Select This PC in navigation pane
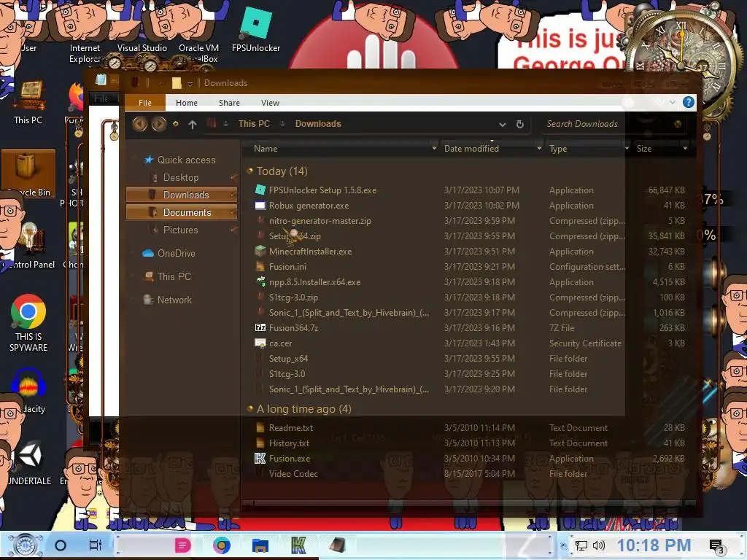Viewport: 747px width, 560px height. 174,276
